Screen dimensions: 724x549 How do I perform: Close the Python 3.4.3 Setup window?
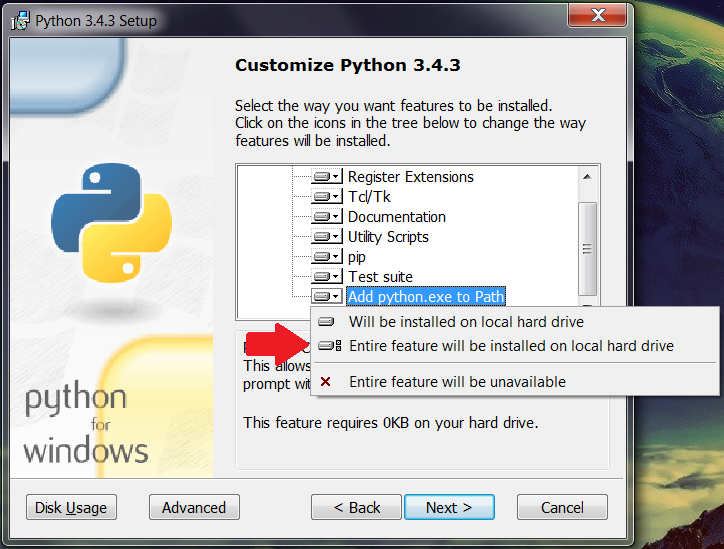pyautogui.click(x=598, y=15)
